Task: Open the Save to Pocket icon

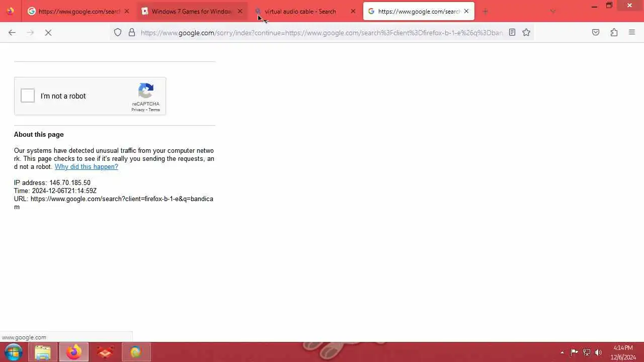Action: pos(596,32)
